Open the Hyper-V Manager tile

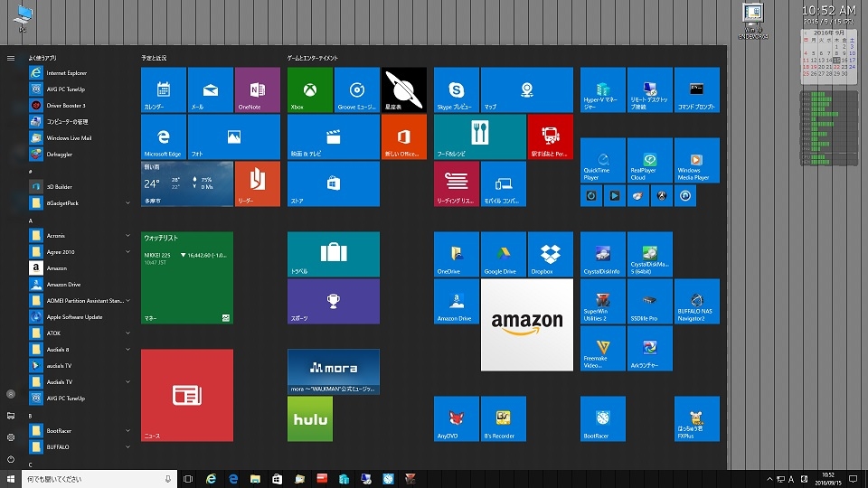(x=603, y=89)
